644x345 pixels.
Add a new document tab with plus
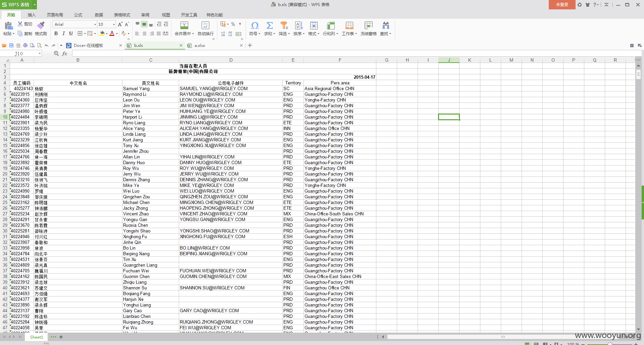tap(250, 46)
